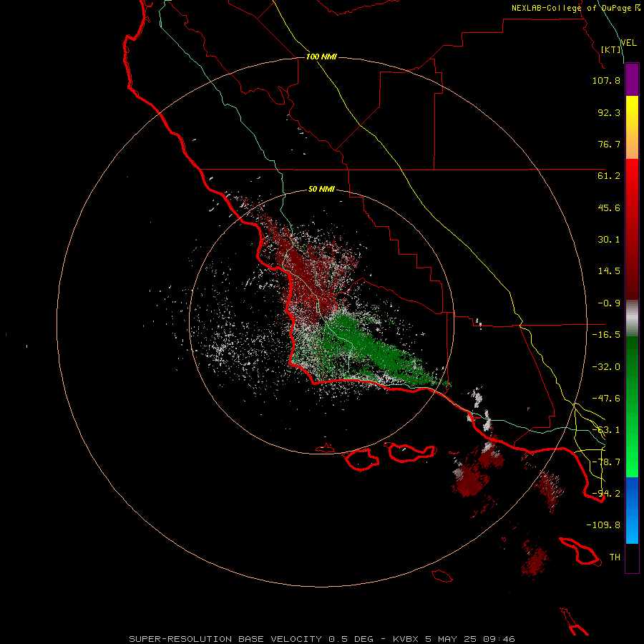
Task: Click the 107.8 legend value
Action: point(606,80)
